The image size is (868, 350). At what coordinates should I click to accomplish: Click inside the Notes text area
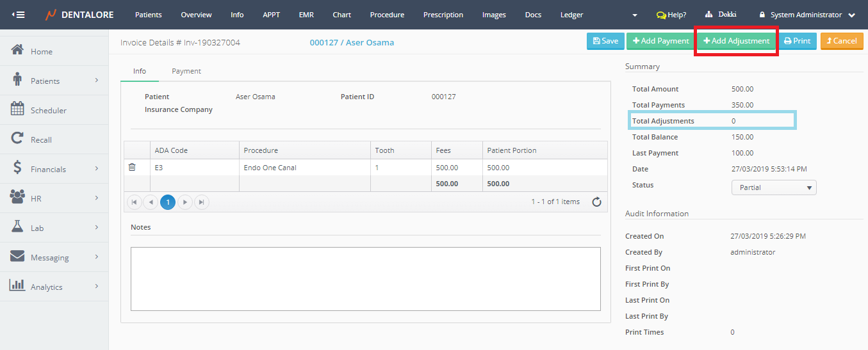[x=365, y=279]
